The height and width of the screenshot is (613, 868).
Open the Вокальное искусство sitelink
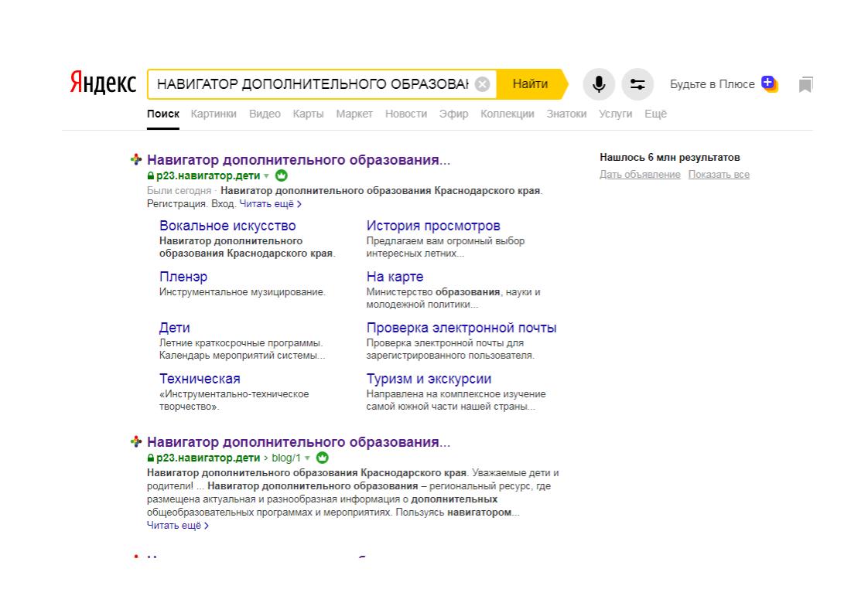[x=227, y=226]
